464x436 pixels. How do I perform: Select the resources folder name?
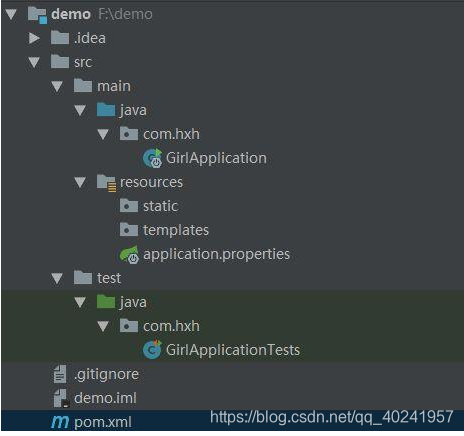pyautogui.click(x=151, y=182)
